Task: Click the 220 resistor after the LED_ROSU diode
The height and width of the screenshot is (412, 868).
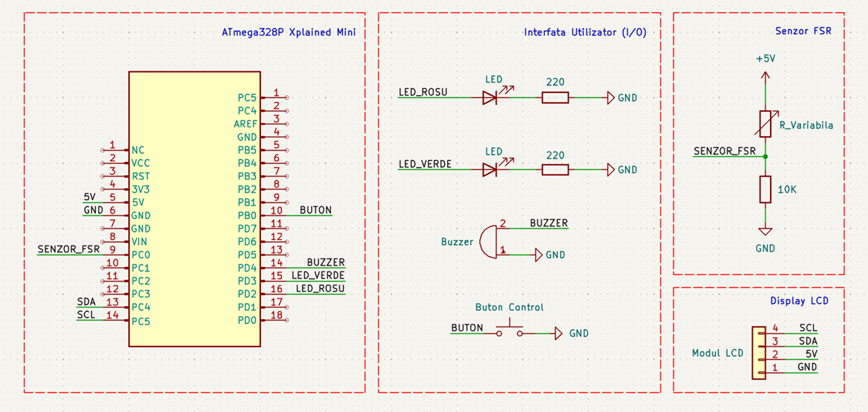Action: coord(555,97)
